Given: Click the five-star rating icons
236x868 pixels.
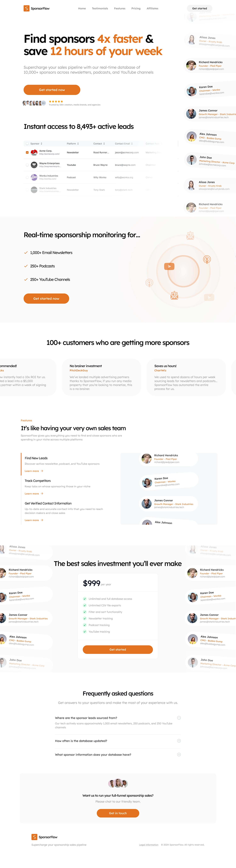Looking at the screenshot, I should pos(56,101).
